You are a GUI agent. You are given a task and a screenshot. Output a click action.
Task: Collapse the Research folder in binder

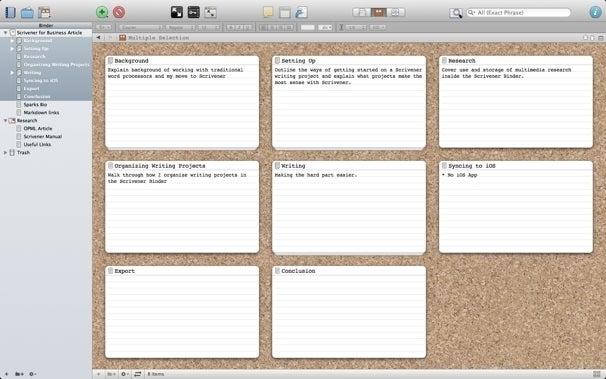coord(5,121)
